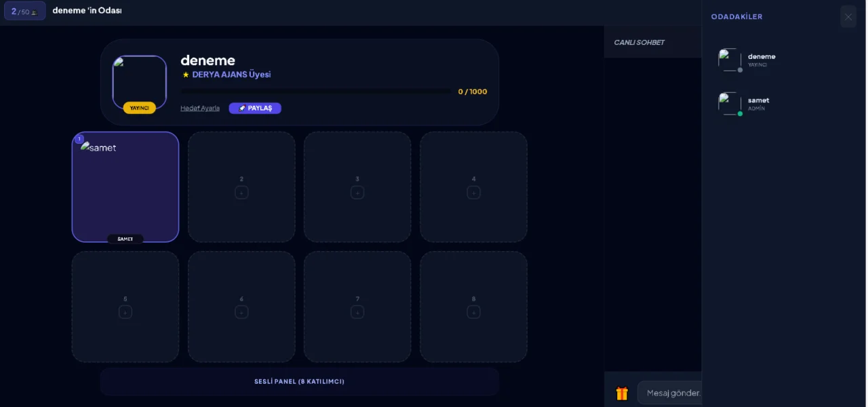Click the plus icon in seat 7
This screenshot has width=868, height=407.
coord(357,312)
